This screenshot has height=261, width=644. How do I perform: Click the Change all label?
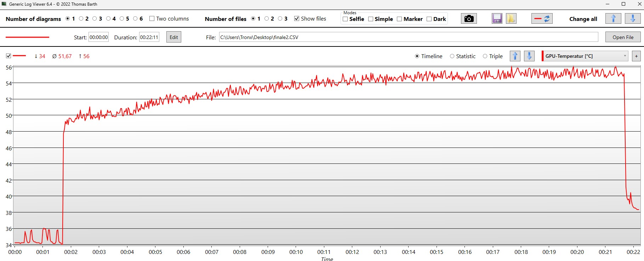coord(583,19)
